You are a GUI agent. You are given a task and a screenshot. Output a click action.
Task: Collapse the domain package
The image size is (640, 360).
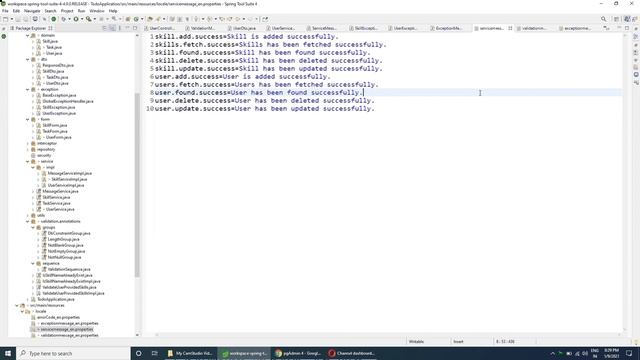point(28,36)
